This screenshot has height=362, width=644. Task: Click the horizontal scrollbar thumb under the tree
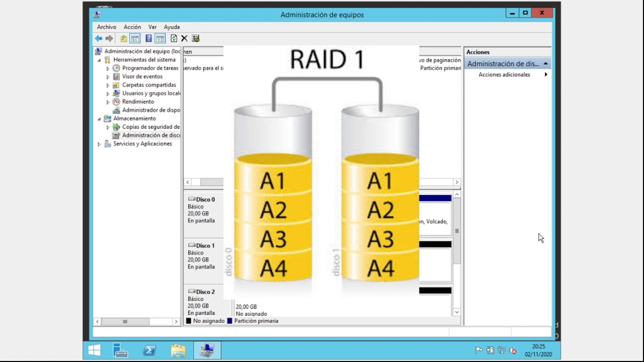tap(125, 321)
